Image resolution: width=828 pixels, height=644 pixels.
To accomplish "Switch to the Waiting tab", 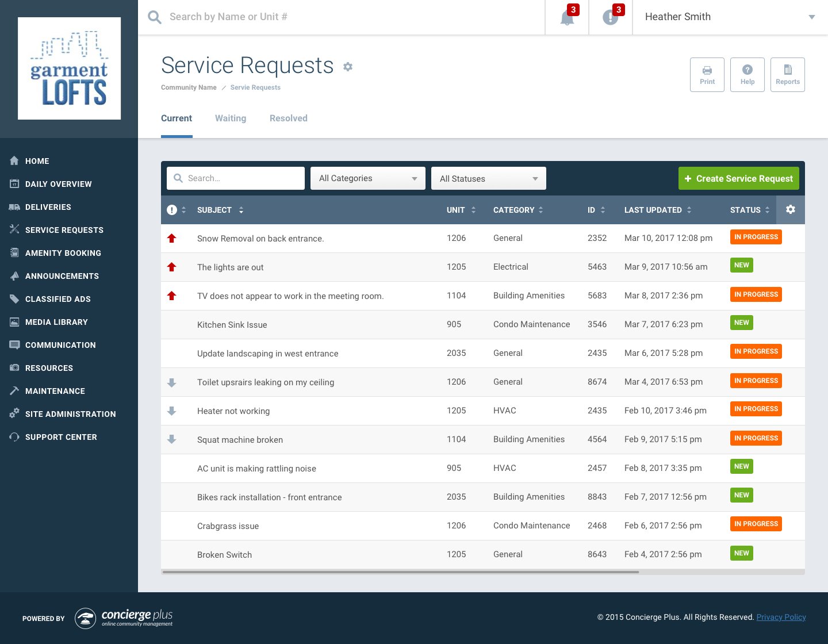I will [231, 118].
